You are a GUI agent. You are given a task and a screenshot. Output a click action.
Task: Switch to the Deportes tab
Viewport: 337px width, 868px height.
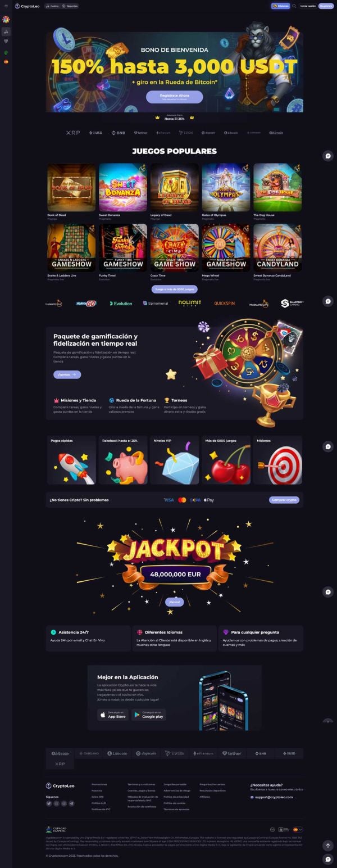(70, 6)
